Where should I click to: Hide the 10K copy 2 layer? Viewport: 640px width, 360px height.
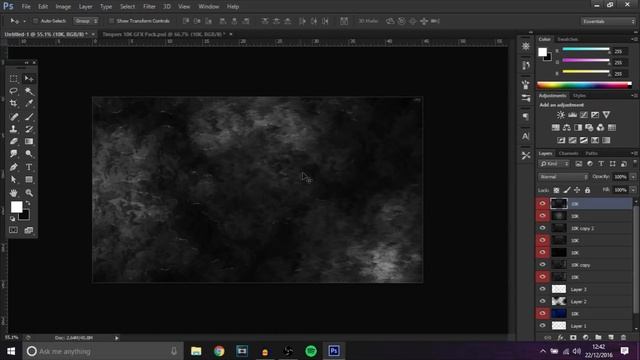point(542,228)
